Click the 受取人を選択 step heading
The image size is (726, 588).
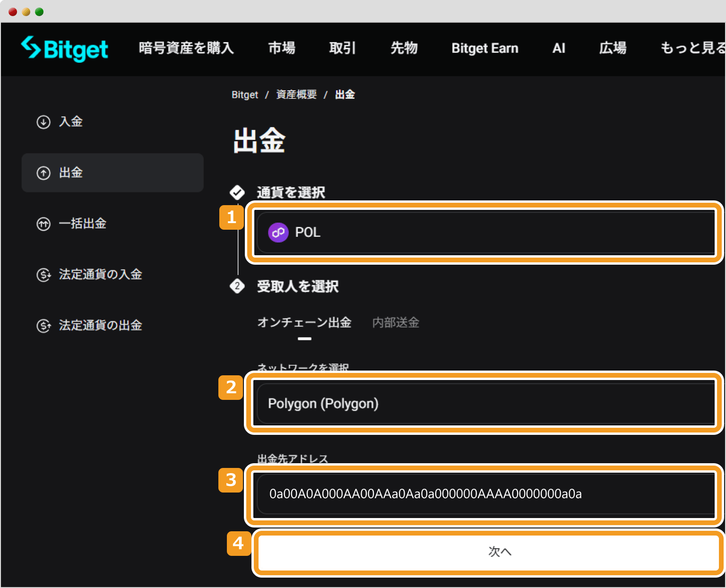(298, 286)
